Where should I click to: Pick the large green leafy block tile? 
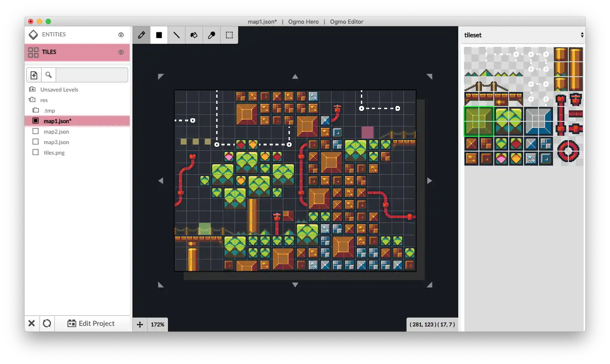click(509, 121)
